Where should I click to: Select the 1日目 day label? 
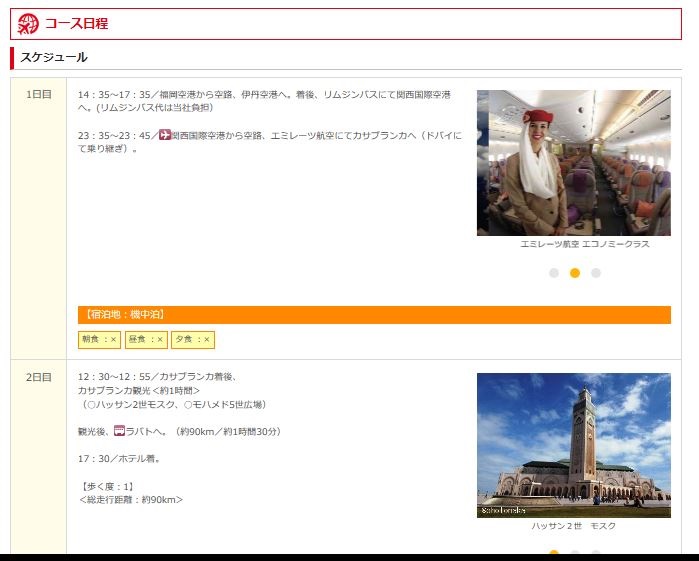(39, 95)
